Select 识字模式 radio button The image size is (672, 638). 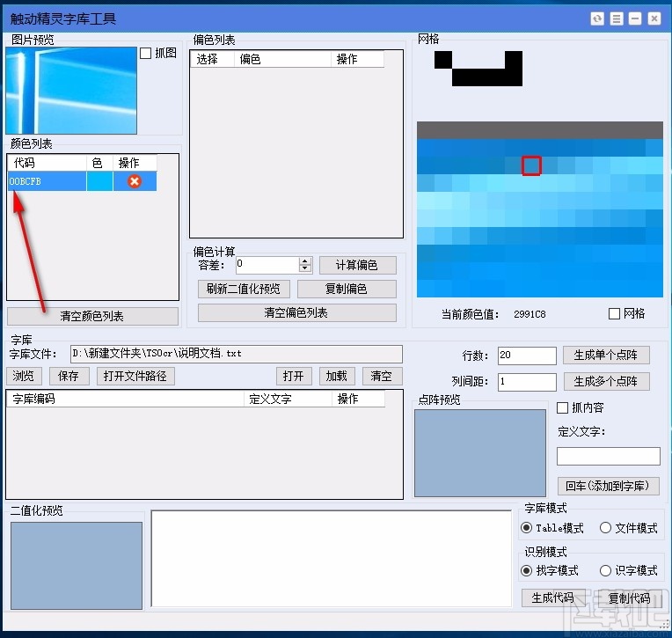click(605, 571)
